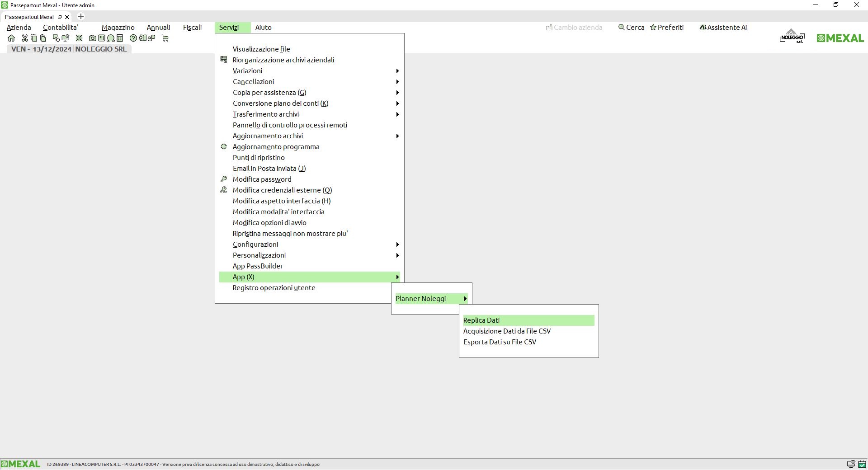Screen dimensions: 868x470
Task: Click the Home icon in toolbar
Action: click(x=11, y=38)
